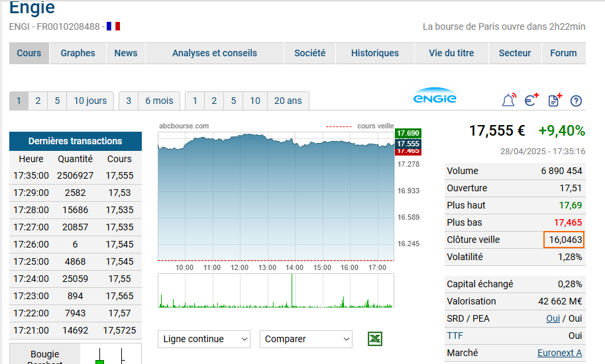
Task: Click the Quantité column header
Action: pyautogui.click(x=76, y=159)
